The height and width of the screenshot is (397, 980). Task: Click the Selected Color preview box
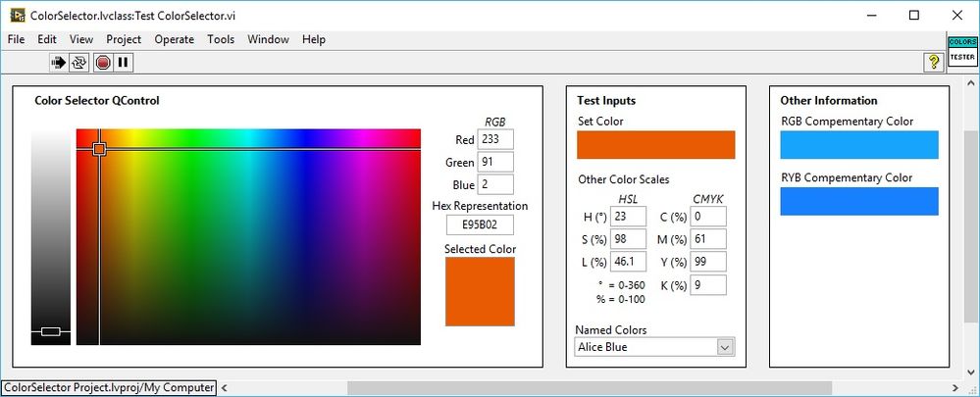pyautogui.click(x=480, y=292)
